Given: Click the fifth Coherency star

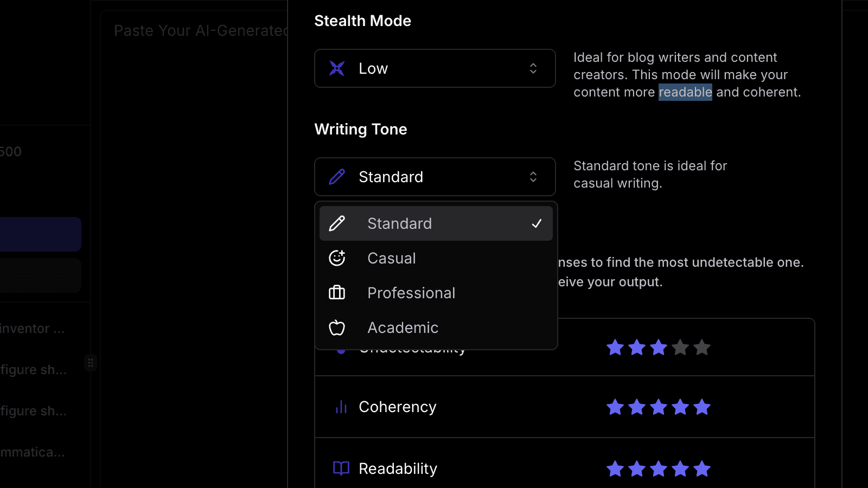Looking at the screenshot, I should [x=702, y=407].
